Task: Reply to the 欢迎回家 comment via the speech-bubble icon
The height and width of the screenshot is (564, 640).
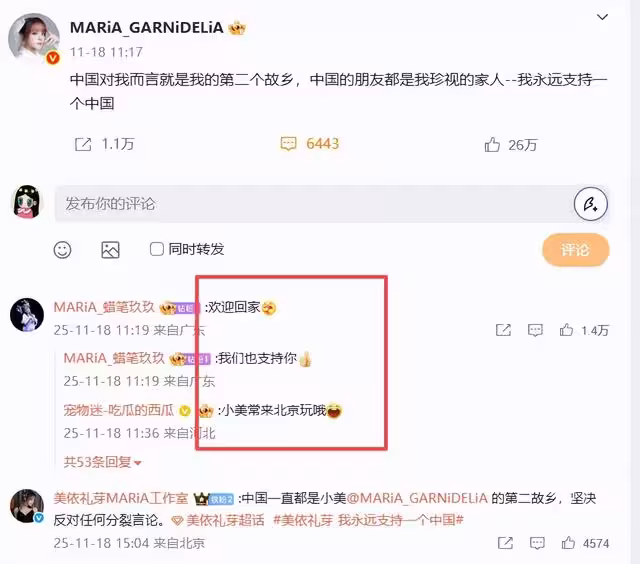Action: [535, 330]
